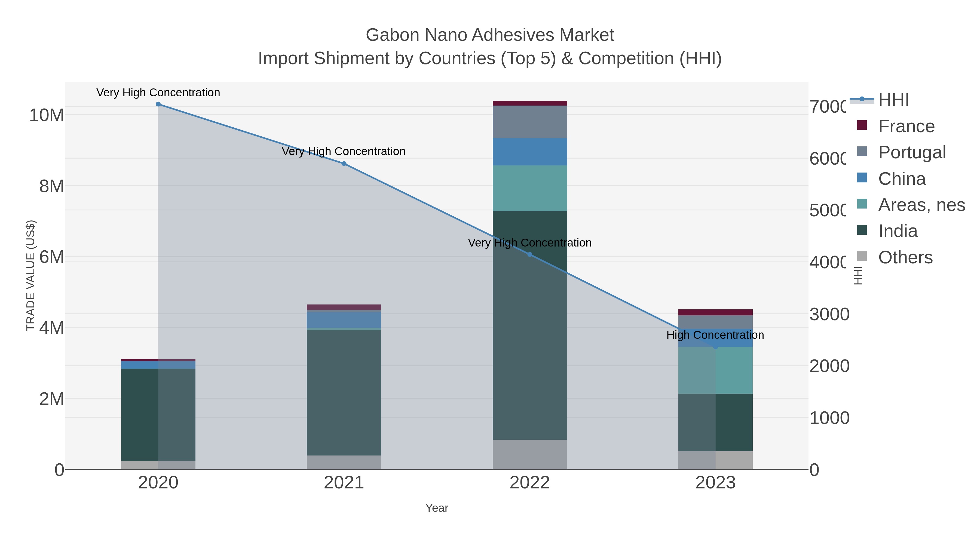
Task: Click the China blue legend swatch
Action: point(862,178)
